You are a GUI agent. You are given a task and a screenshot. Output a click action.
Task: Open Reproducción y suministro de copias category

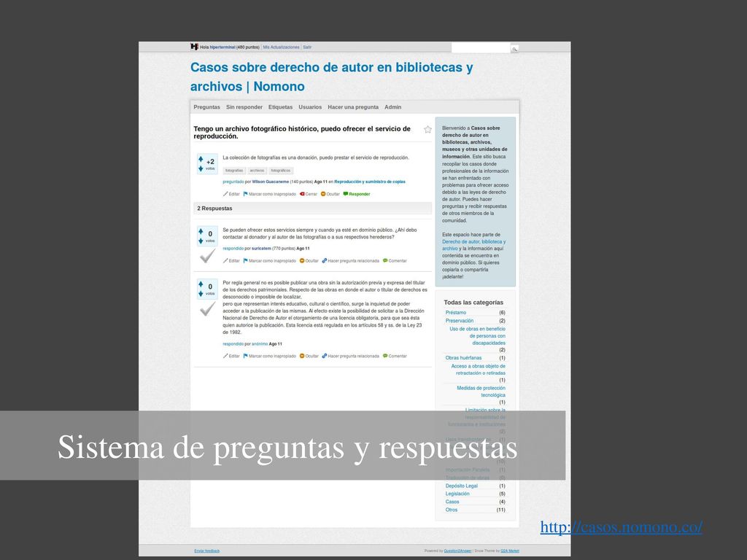click(370, 182)
